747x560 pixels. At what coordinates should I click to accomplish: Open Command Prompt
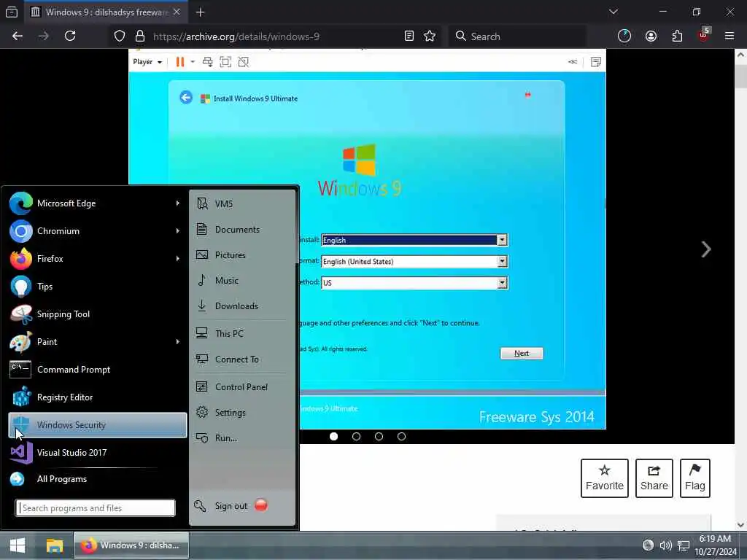(x=97, y=370)
